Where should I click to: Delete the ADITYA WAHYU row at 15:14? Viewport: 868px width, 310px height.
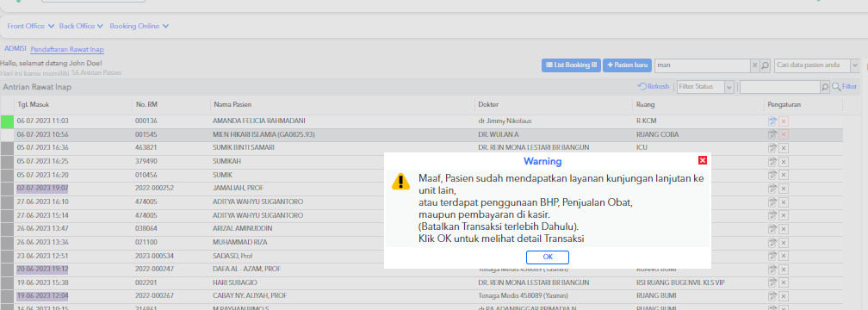[x=784, y=215]
